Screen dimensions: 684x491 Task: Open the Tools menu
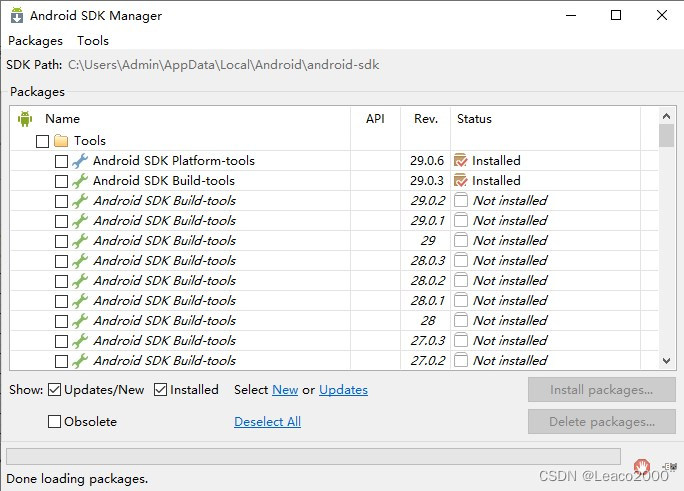pos(93,41)
